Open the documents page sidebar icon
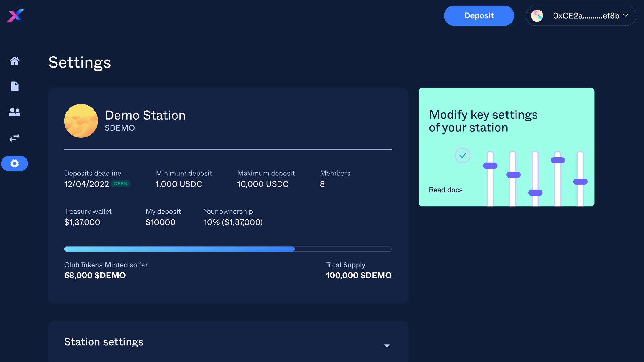 coord(15,86)
